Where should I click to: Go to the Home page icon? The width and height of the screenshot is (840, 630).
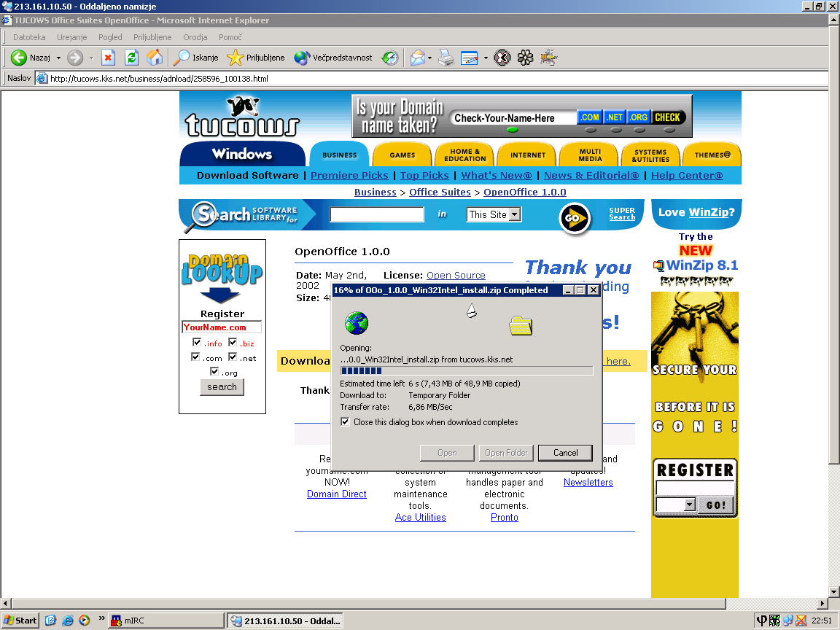pyautogui.click(x=155, y=58)
